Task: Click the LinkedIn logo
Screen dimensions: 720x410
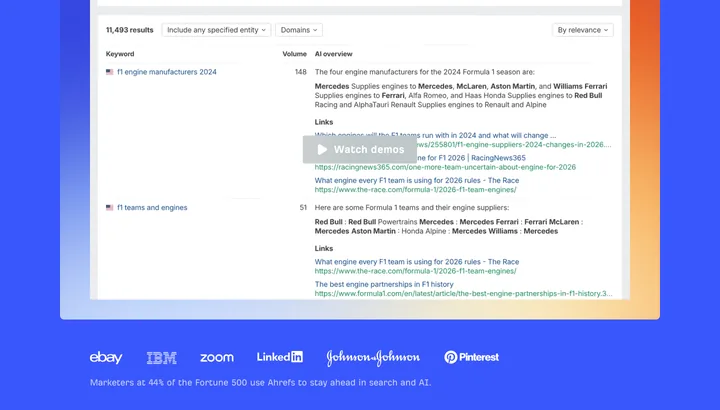Action: pos(280,357)
